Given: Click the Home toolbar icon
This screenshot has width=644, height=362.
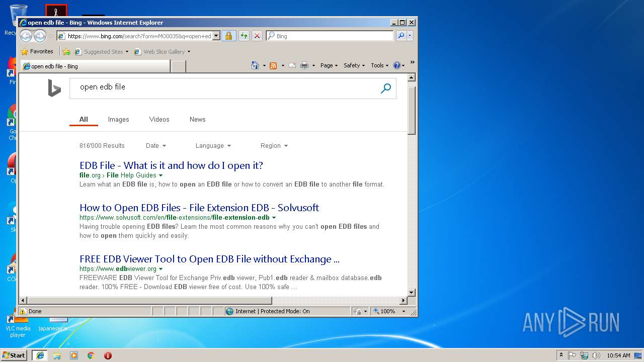Looking at the screenshot, I should pos(255,65).
